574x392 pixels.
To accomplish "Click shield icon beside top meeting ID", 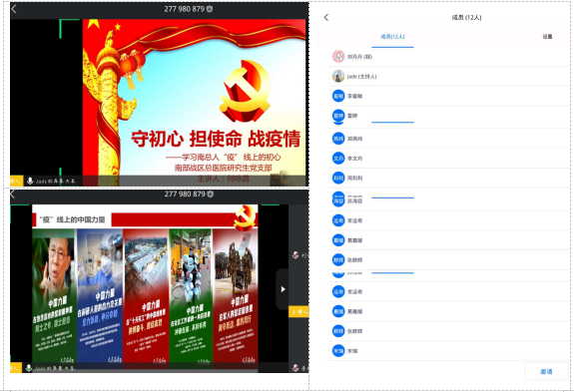I will coord(210,9).
